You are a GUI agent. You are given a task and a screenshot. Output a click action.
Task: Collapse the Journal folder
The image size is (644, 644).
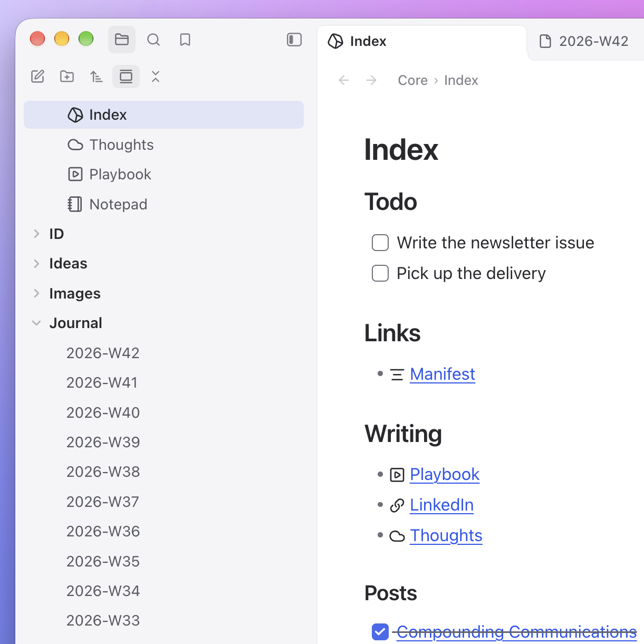(x=36, y=323)
